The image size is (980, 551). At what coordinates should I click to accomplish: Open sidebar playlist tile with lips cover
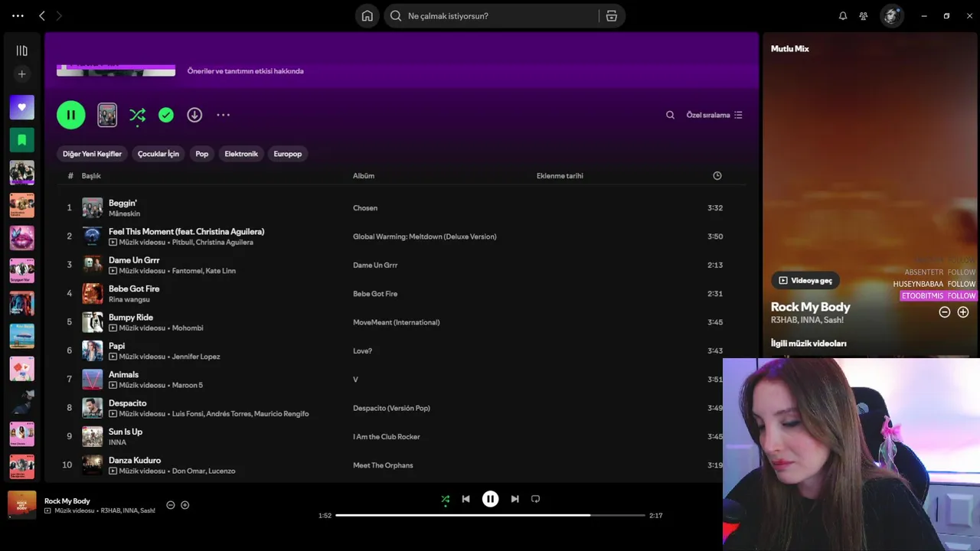coord(21,238)
